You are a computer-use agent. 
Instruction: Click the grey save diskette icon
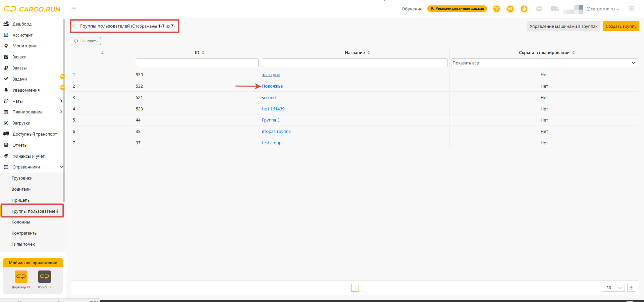click(539, 9)
